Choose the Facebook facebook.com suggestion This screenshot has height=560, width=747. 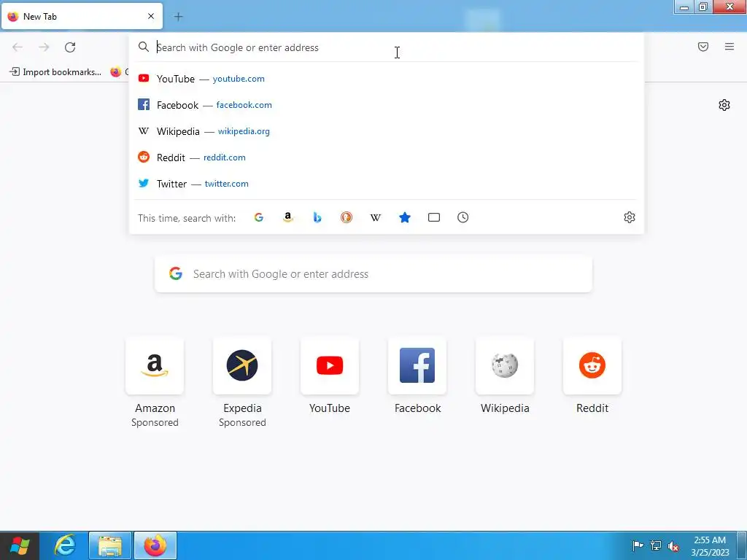point(387,105)
